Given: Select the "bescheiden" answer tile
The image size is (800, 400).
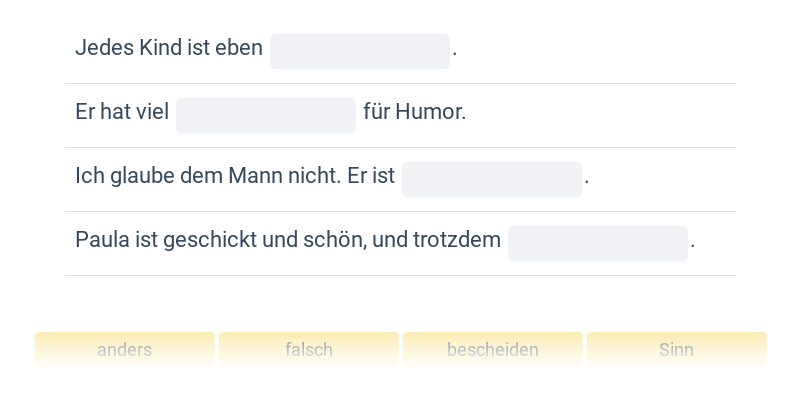Looking at the screenshot, I should pyautogui.click(x=493, y=350).
